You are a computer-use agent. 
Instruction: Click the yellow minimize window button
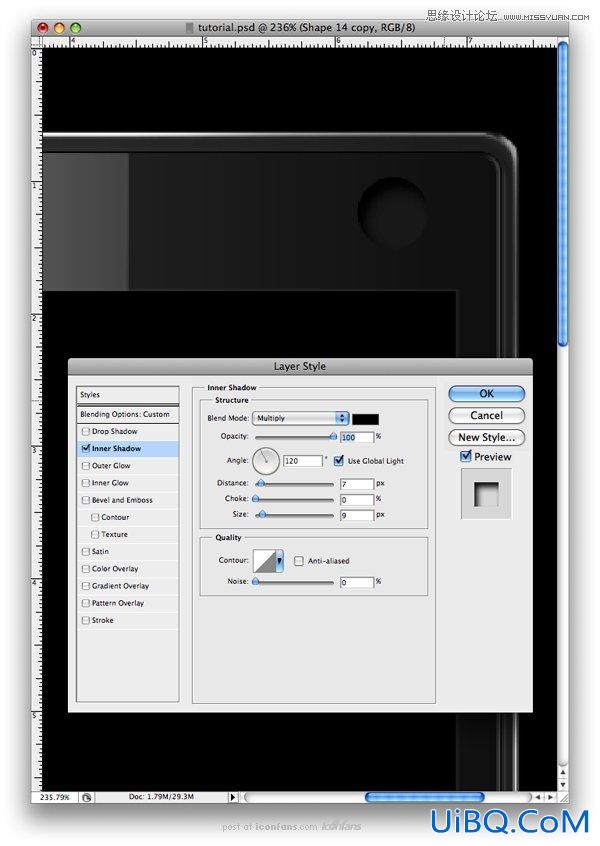(59, 28)
